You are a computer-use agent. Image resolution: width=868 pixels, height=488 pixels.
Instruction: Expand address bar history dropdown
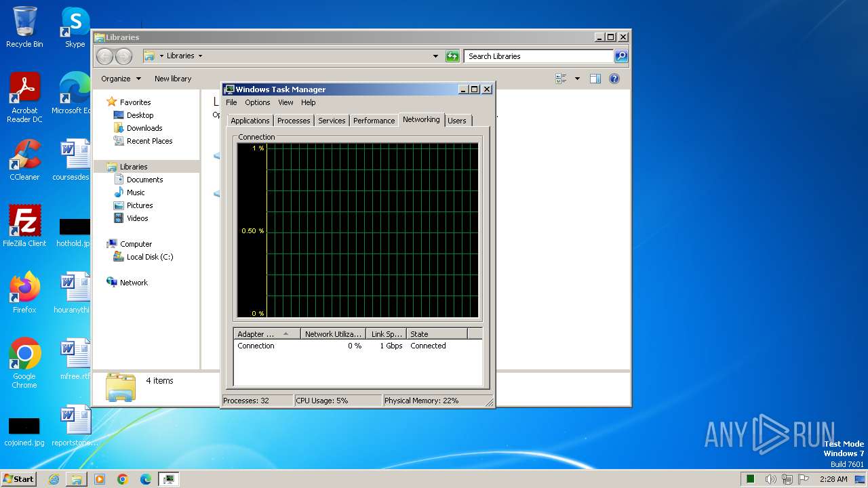pyautogui.click(x=435, y=56)
